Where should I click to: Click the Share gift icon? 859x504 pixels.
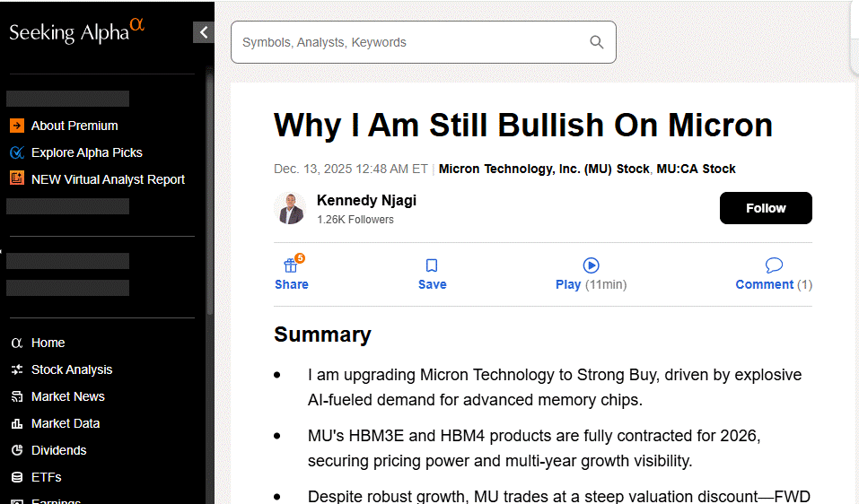tap(291, 265)
